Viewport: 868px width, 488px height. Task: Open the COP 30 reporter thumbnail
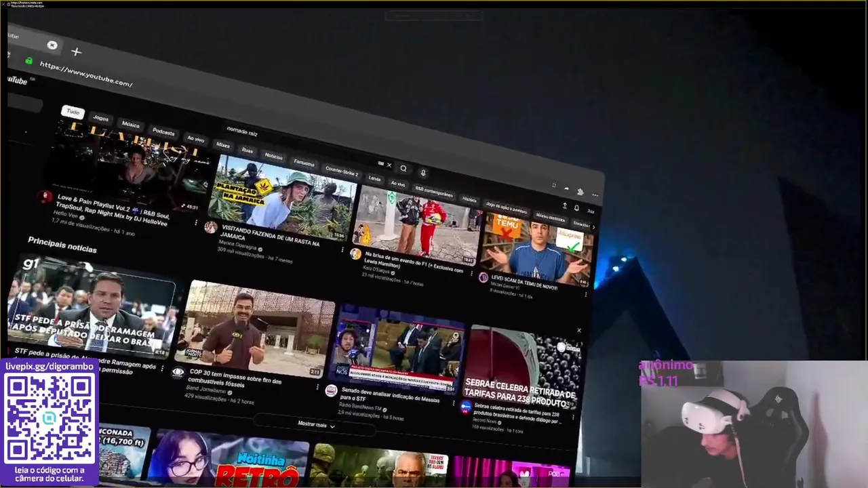256,329
